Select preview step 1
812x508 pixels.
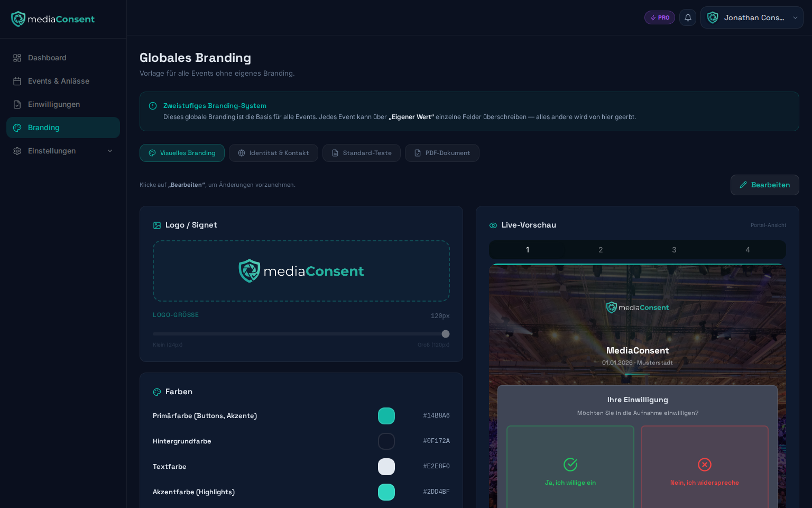pos(527,250)
